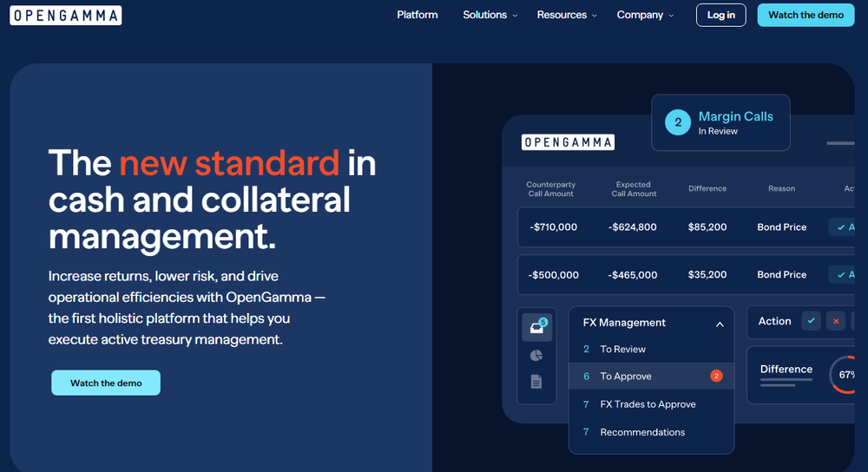
Task: Click the -$500,000 cell
Action: [553, 274]
